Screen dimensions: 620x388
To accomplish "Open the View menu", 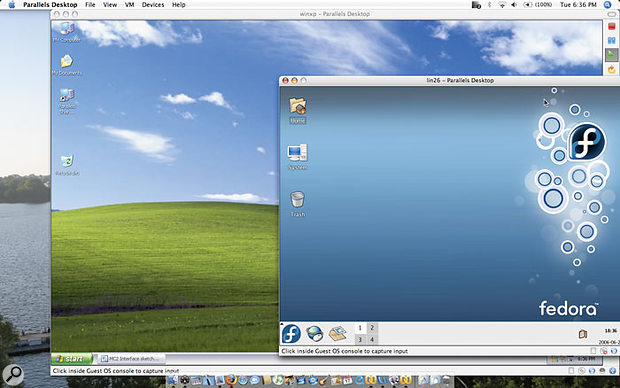I will [x=110, y=5].
